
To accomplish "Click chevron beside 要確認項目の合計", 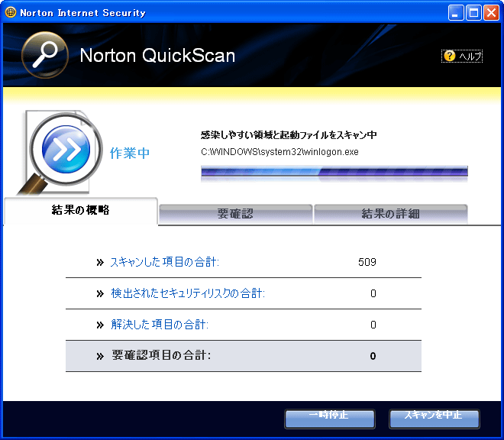I will point(100,356).
